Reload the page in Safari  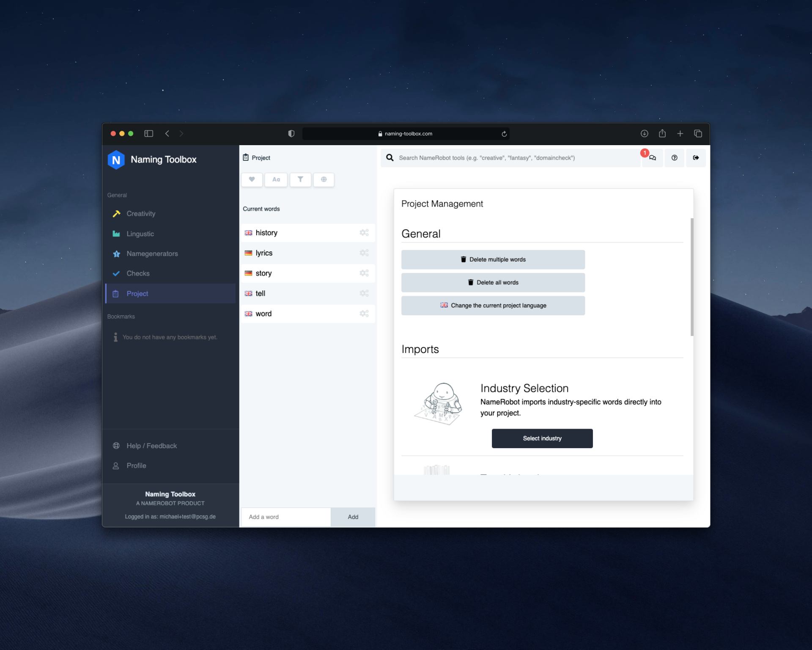tap(504, 134)
